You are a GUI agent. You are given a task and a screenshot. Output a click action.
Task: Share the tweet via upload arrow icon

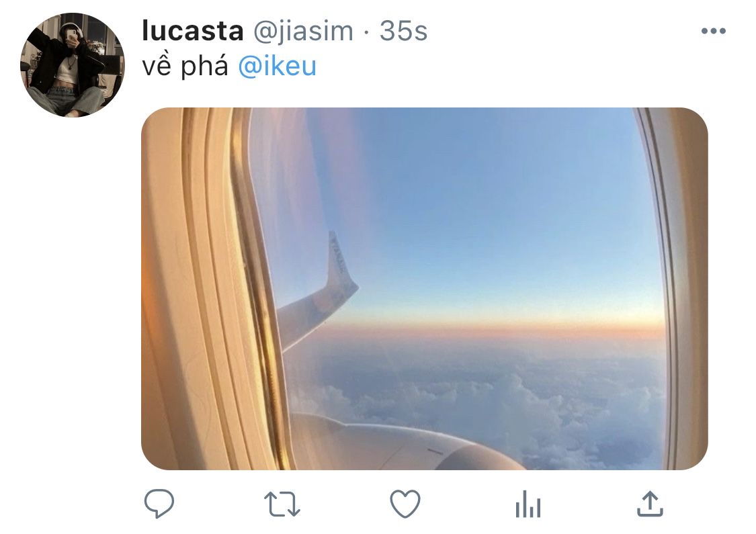(x=650, y=504)
